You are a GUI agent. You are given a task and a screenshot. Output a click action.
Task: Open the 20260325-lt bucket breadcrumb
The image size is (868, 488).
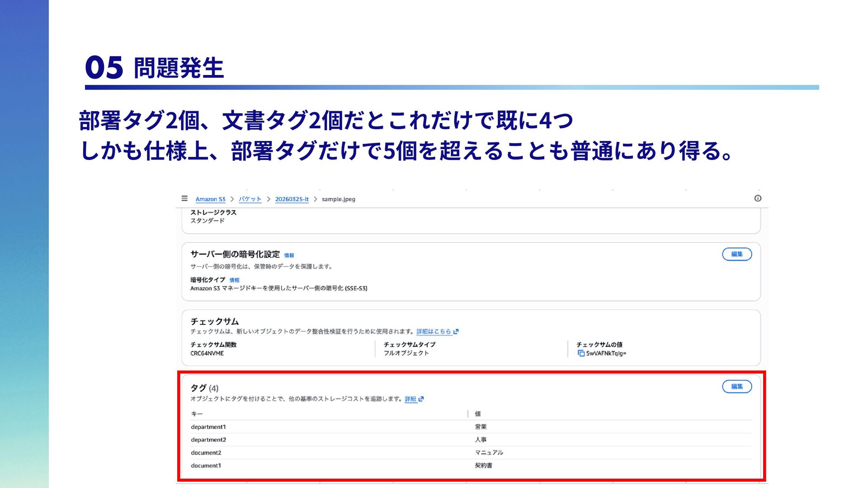(292, 199)
